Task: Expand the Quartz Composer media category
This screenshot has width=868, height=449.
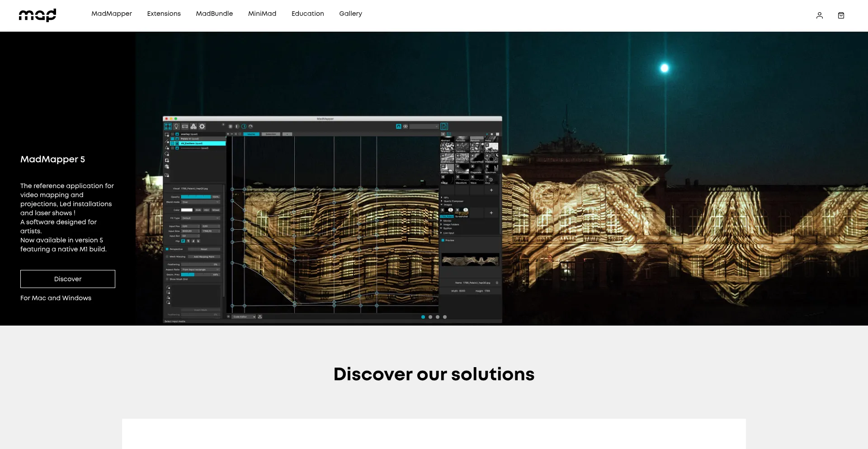Action: (x=442, y=201)
